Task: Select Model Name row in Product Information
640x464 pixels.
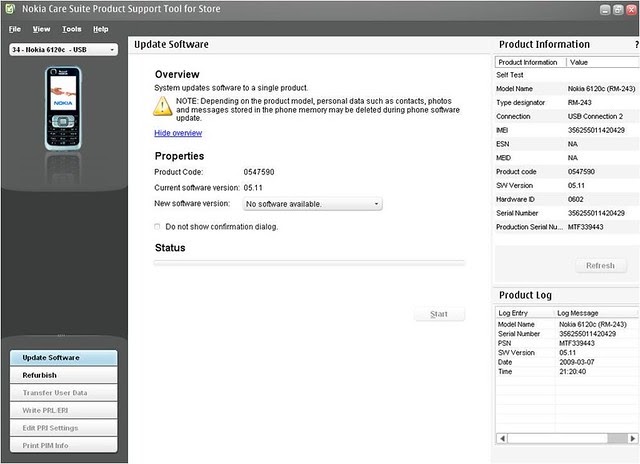Action: (x=567, y=89)
